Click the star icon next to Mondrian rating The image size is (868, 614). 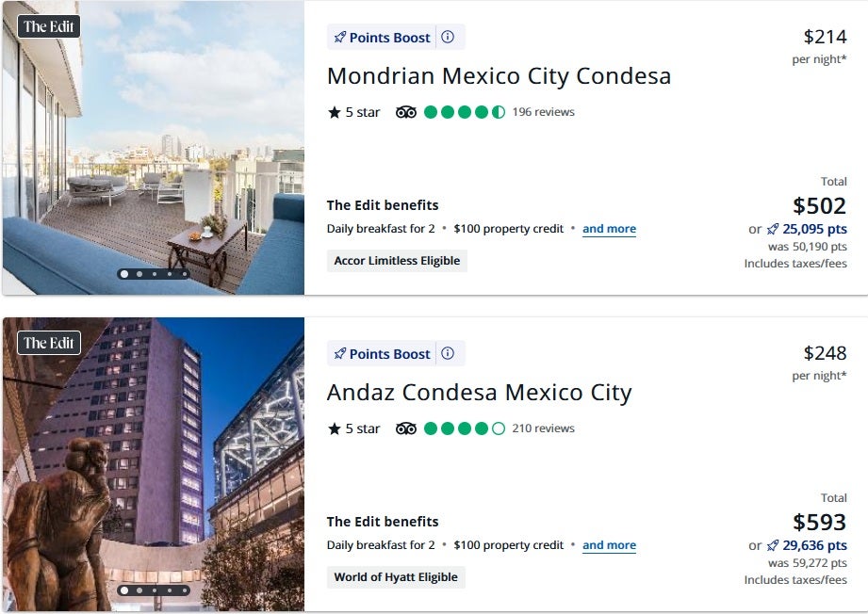[334, 112]
